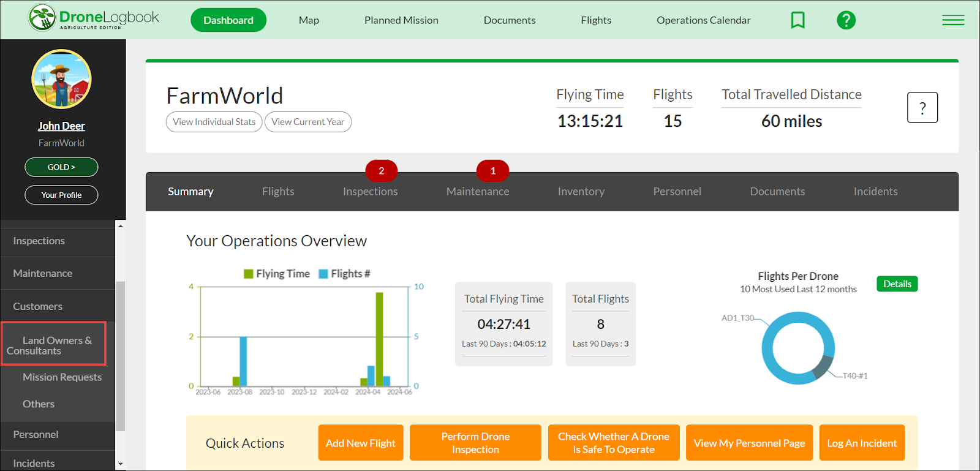Go to the Dashboard tab
This screenshot has width=980, height=471.
[x=228, y=20]
